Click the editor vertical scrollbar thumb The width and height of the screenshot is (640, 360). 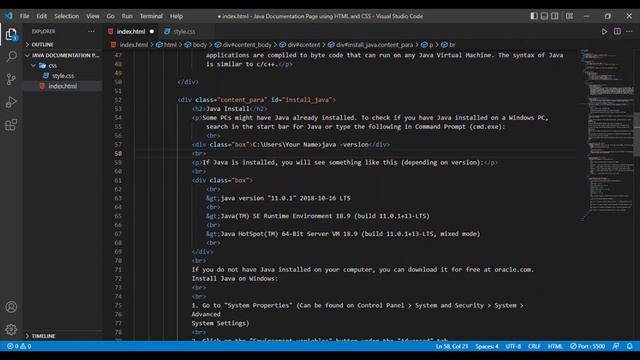pyautogui.click(x=637, y=134)
